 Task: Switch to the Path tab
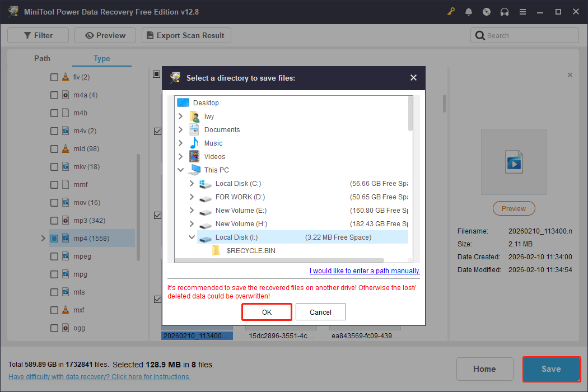tap(41, 58)
